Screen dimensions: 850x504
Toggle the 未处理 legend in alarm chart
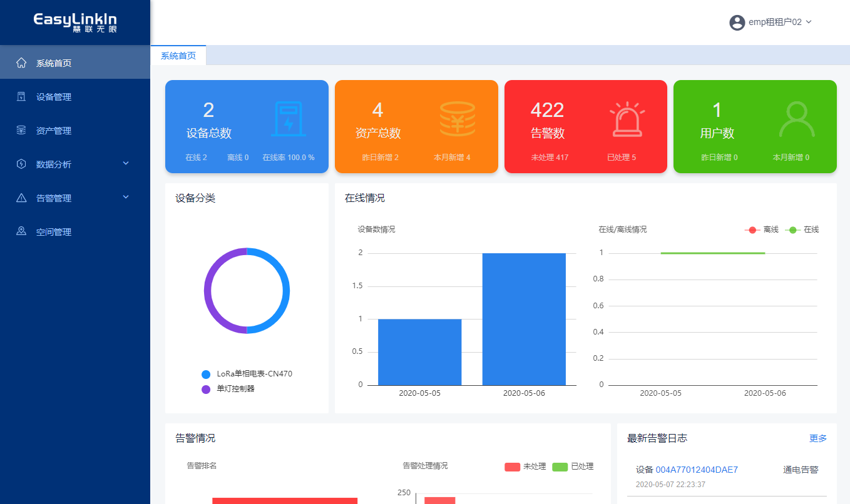525,466
